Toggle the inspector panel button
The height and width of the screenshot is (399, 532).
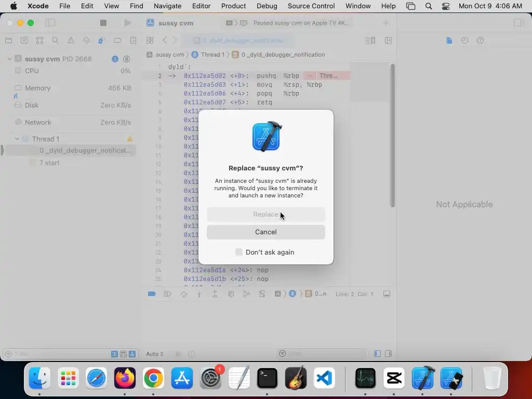(519, 23)
